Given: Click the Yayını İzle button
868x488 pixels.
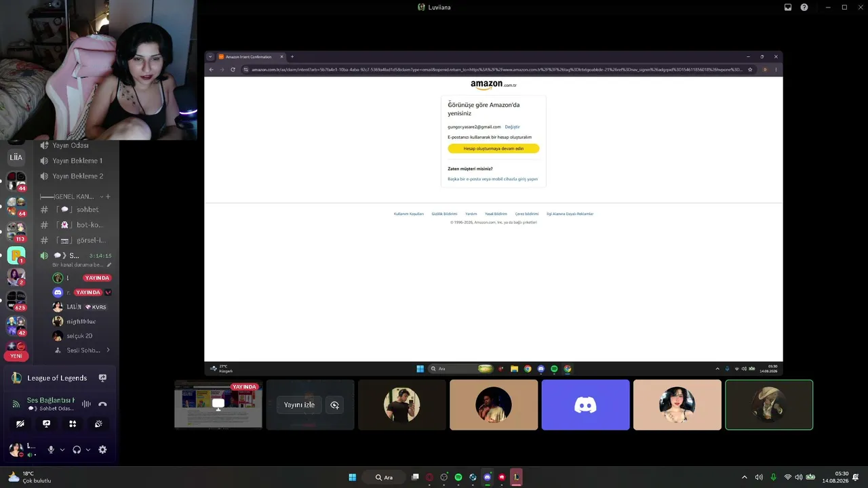Looking at the screenshot, I should point(299,405).
